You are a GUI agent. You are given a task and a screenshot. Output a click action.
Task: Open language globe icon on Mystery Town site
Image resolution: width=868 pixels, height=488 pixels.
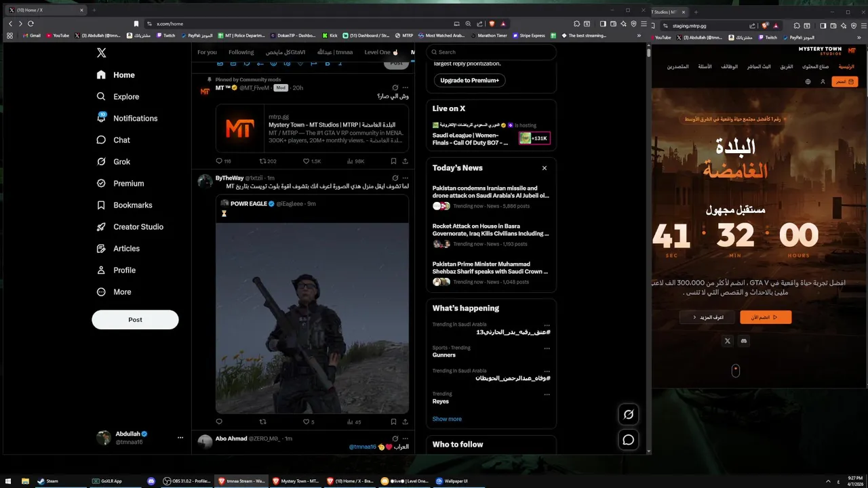(808, 81)
